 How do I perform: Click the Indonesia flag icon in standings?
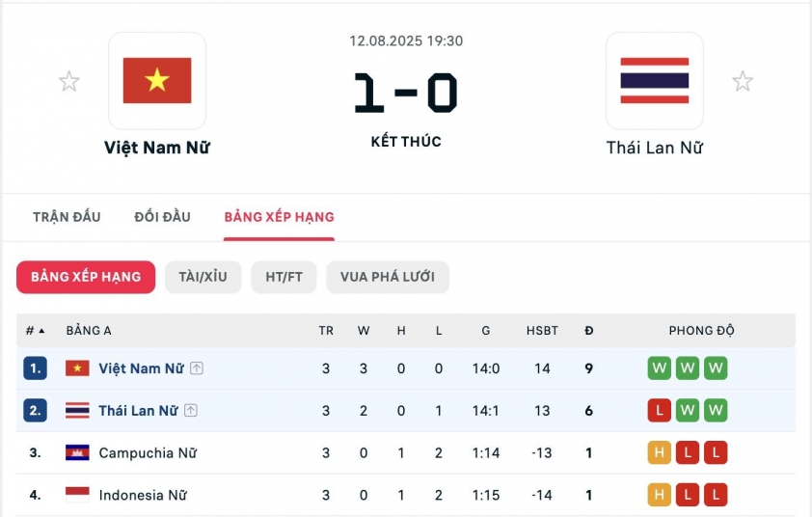(77, 495)
